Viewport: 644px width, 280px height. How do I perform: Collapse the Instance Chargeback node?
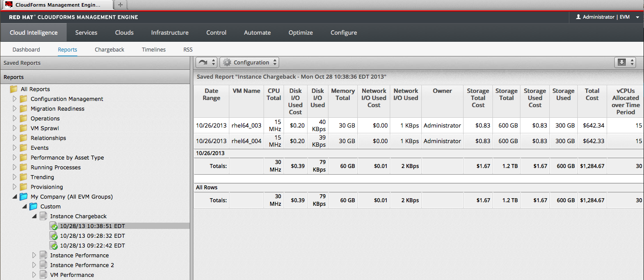[34, 216]
